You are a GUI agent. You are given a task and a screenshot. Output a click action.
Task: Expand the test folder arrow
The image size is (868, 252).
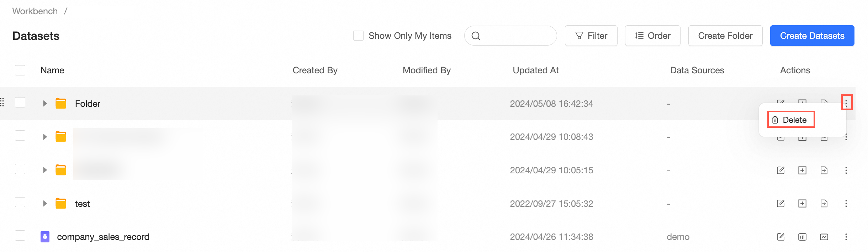point(45,204)
